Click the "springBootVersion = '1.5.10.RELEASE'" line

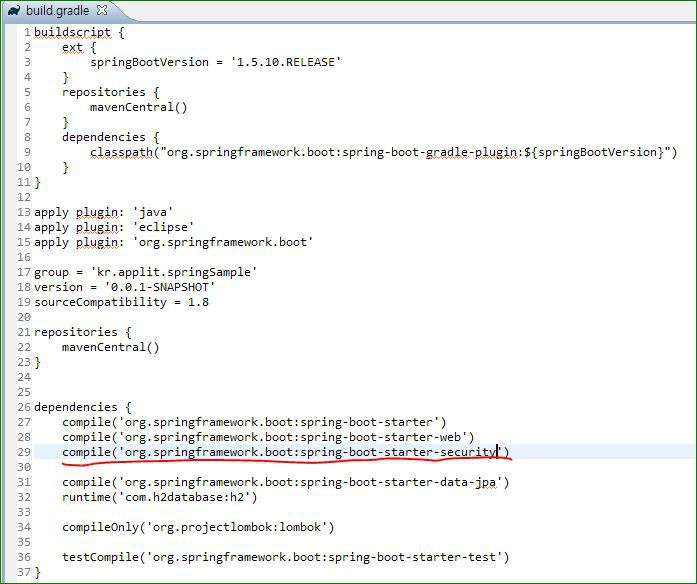(216, 62)
